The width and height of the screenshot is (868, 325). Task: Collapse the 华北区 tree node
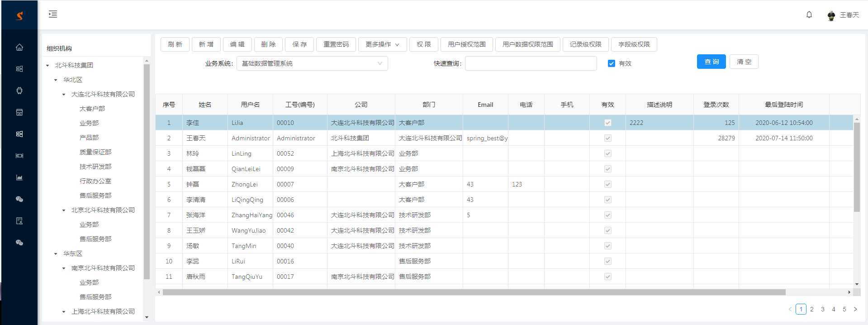[x=56, y=80]
